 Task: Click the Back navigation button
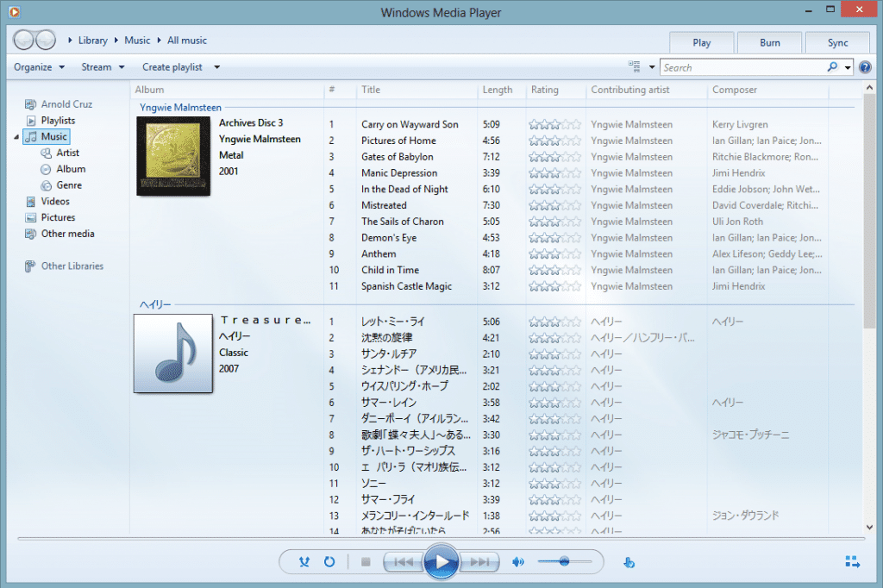pyautogui.click(x=23, y=40)
